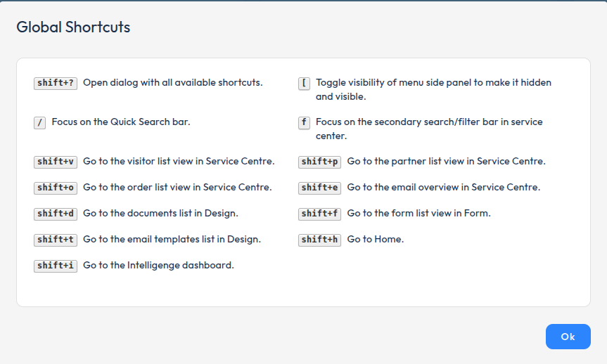Click the Global Shortcuts dialog title
The width and height of the screenshot is (607, 364).
point(73,27)
